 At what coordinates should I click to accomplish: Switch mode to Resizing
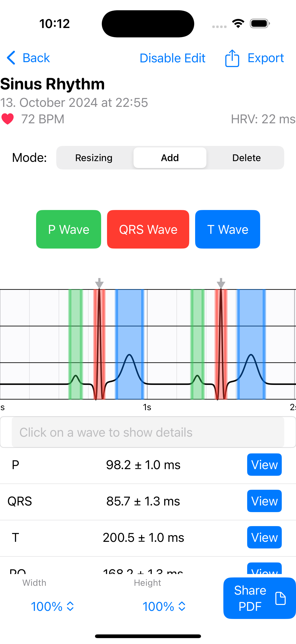[x=94, y=158]
